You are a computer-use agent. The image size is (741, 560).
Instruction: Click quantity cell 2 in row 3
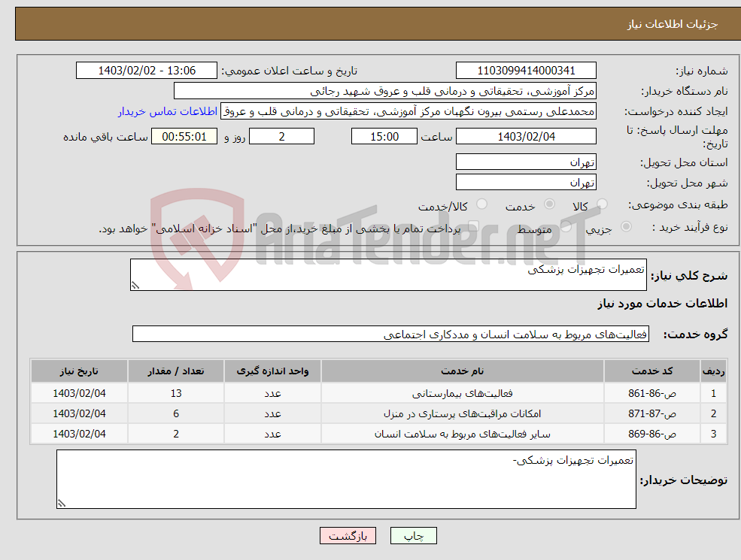(x=176, y=434)
